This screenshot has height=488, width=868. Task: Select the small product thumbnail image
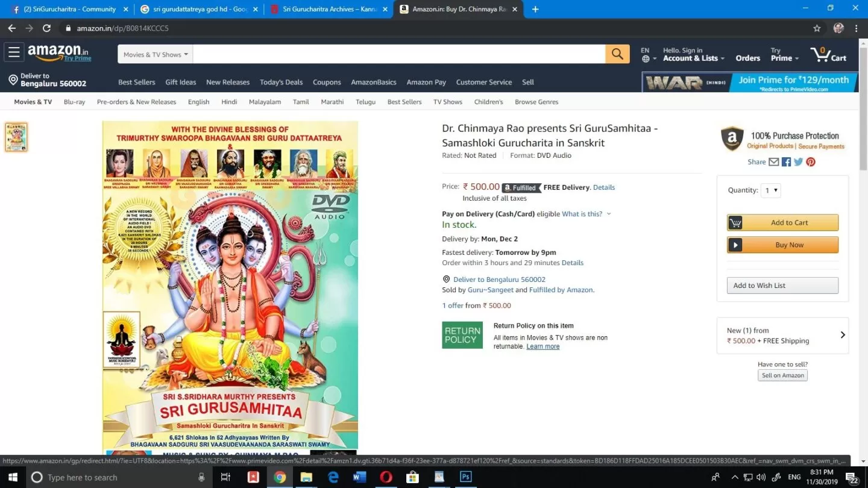pos(16,137)
